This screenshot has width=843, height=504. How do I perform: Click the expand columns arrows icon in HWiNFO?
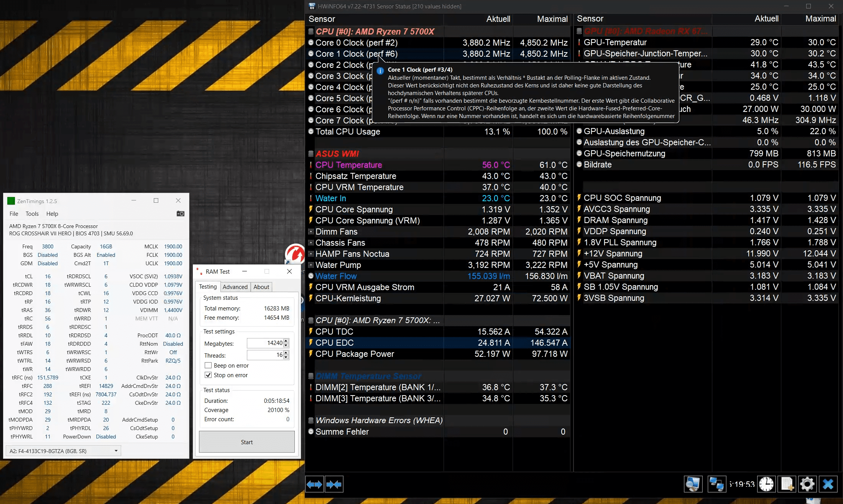click(314, 484)
